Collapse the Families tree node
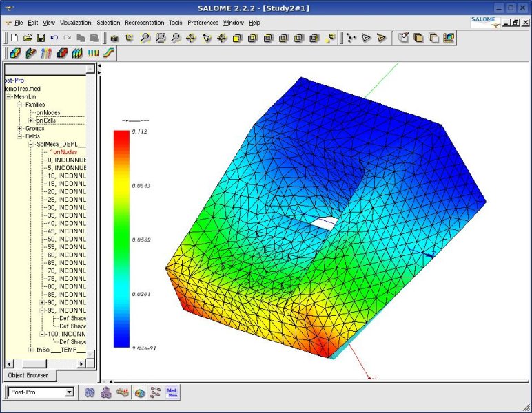Image resolution: width=532 pixels, height=413 pixels. coord(19,105)
